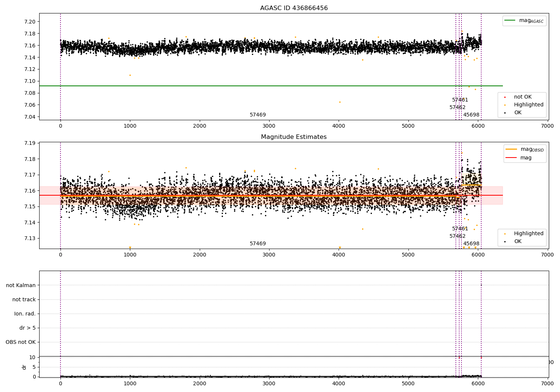This screenshot has height=392, width=560.
Task: Click the 'not Kalman' y-axis label
Action: (x=21, y=285)
